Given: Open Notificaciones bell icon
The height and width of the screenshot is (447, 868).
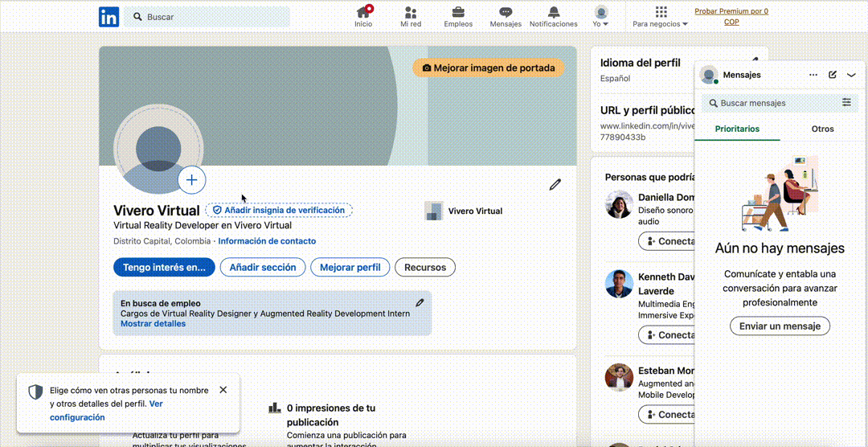Looking at the screenshot, I should (x=554, y=17).
